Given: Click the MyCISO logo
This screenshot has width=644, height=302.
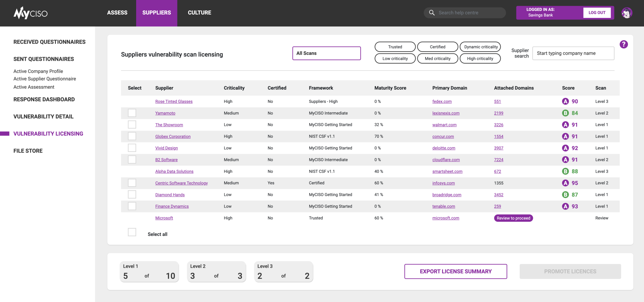Looking at the screenshot, I should pos(31,13).
